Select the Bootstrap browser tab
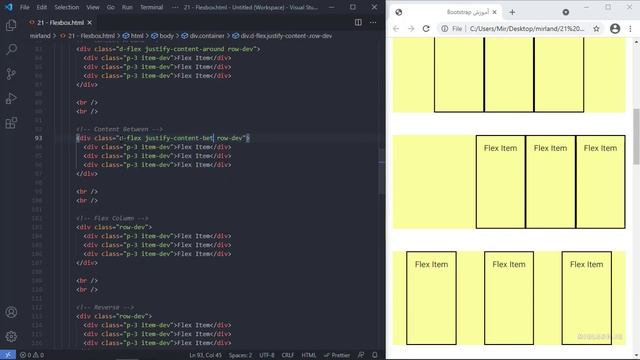 pos(447,12)
